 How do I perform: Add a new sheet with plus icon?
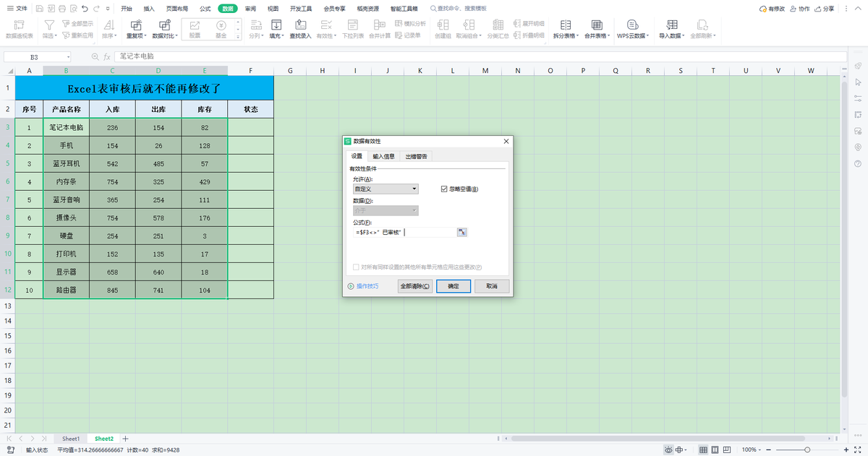click(126, 439)
